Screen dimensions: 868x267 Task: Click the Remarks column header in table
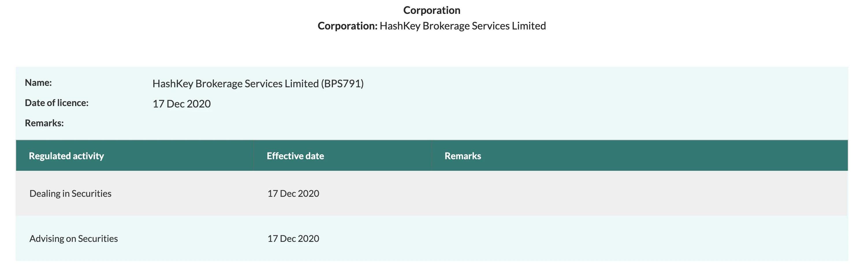click(x=463, y=156)
